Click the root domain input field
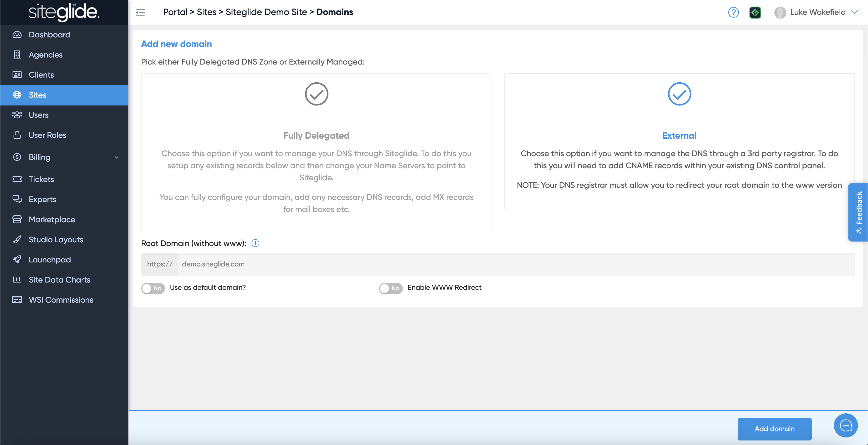 (x=516, y=264)
